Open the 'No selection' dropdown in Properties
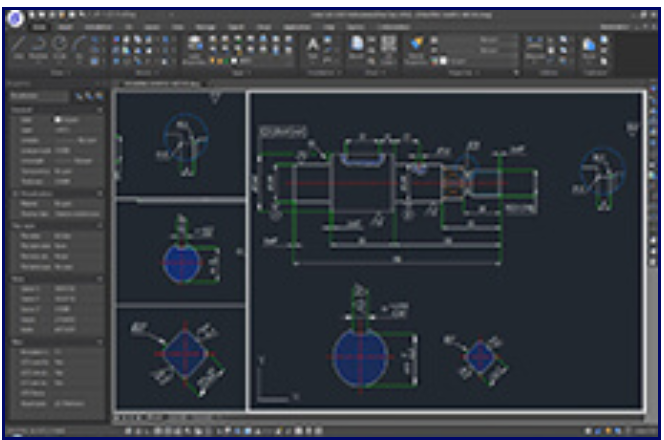This screenshot has width=664, height=440. (40, 97)
